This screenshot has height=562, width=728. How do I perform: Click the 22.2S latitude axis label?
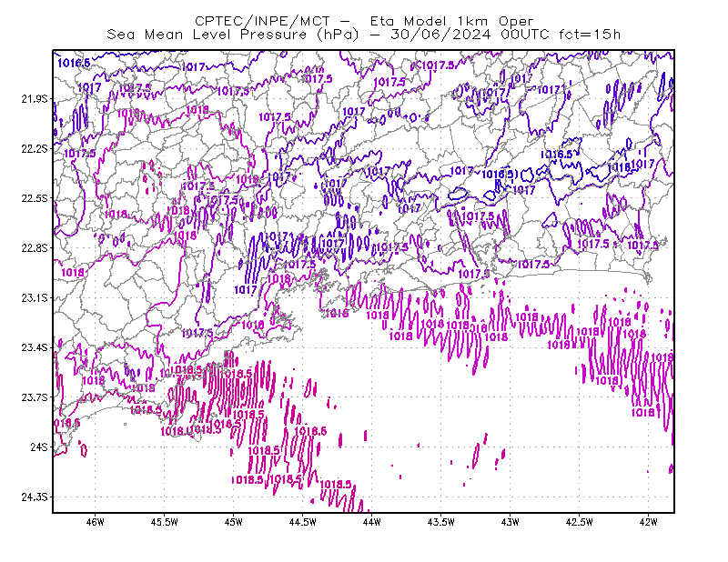point(35,148)
